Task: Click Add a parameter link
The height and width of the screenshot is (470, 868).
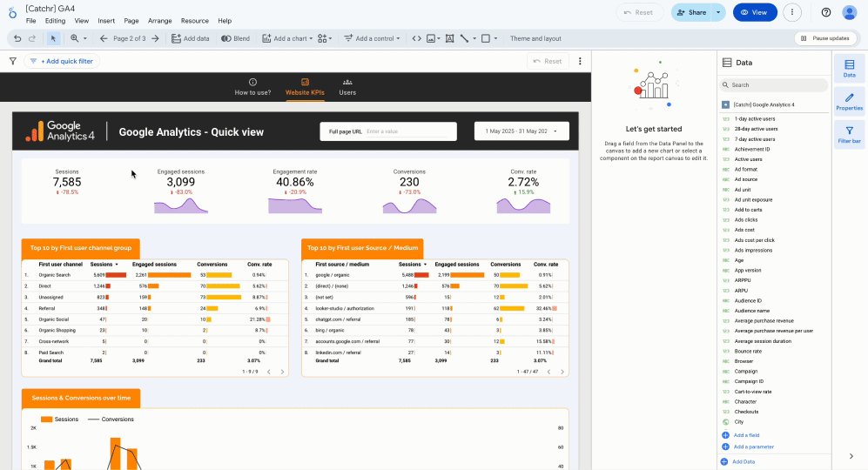Action: point(747,446)
